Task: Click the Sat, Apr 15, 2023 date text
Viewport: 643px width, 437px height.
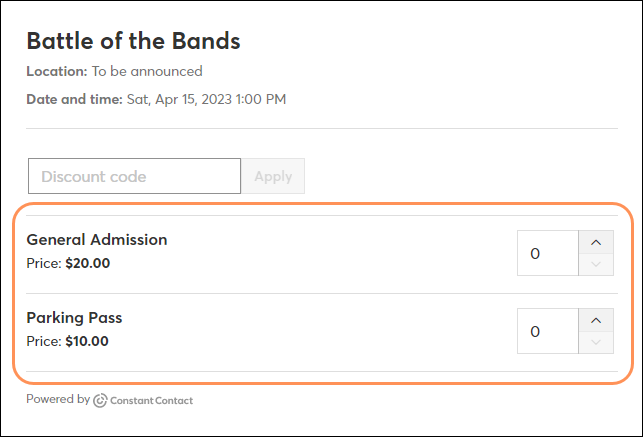Action: [179, 100]
